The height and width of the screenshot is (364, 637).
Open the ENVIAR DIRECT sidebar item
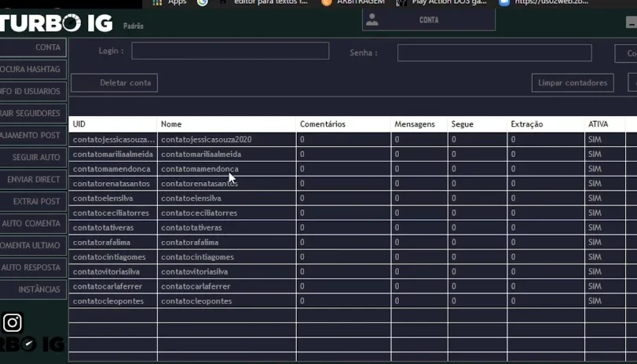point(32,180)
